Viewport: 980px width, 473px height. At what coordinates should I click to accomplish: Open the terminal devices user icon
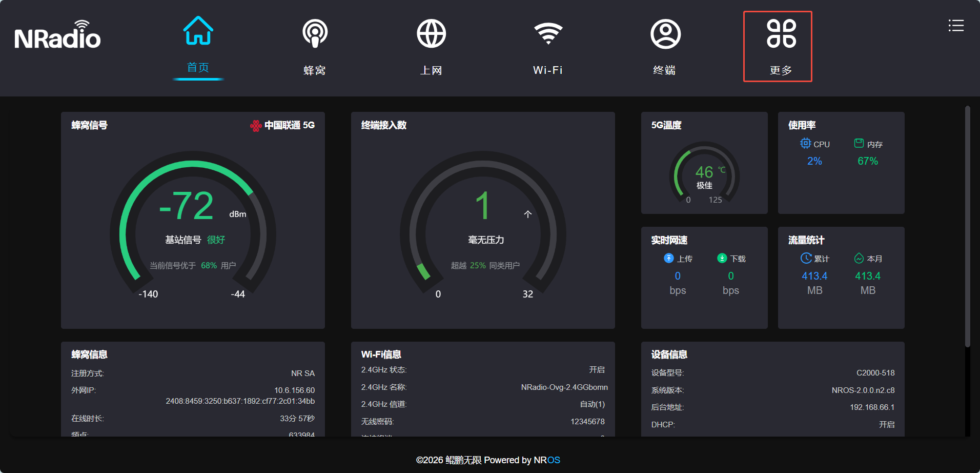(665, 34)
